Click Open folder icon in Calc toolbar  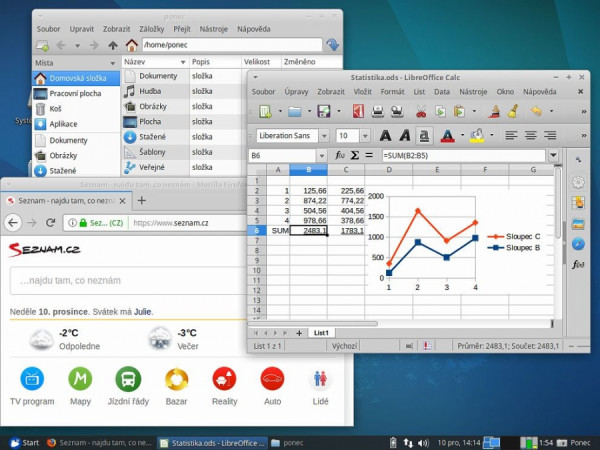point(295,111)
